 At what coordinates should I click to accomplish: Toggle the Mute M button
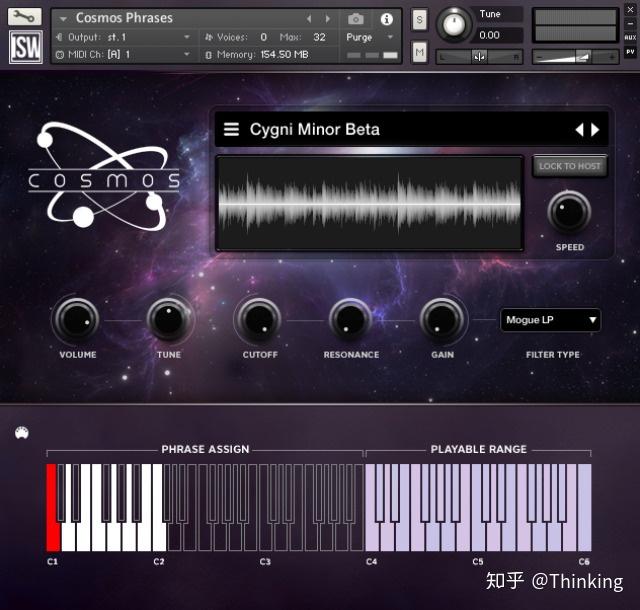419,52
